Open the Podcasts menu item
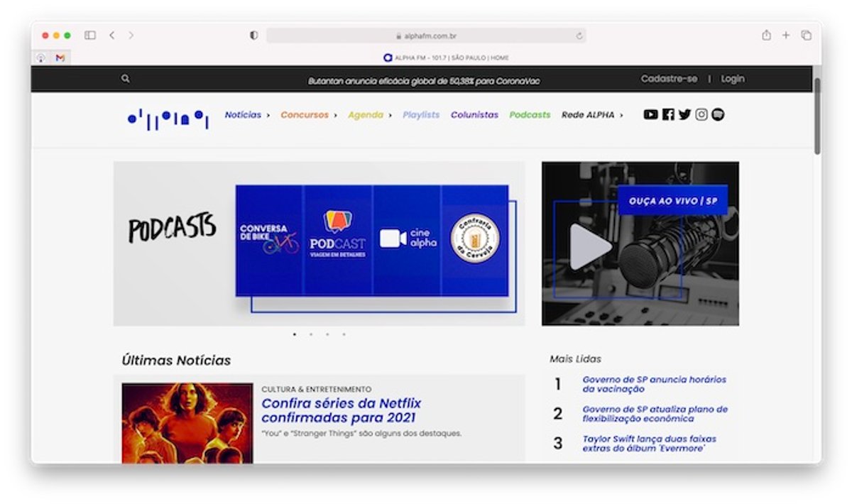Viewport: 852px width, 504px height. pos(530,114)
